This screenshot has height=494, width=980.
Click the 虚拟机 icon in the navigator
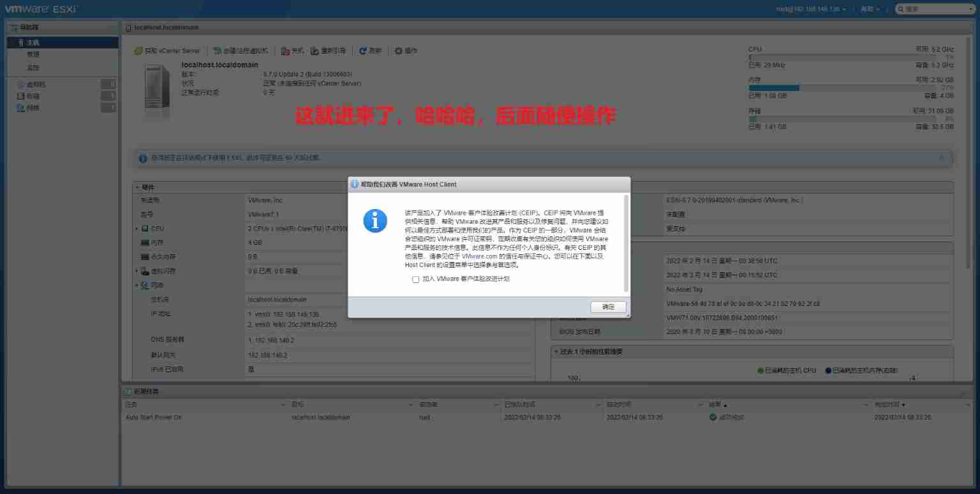[x=21, y=84]
